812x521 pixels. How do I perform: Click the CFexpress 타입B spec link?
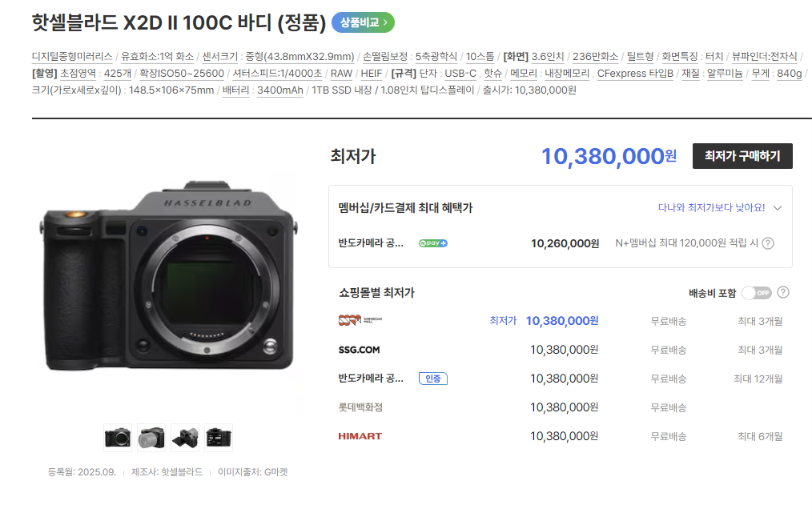635,74
